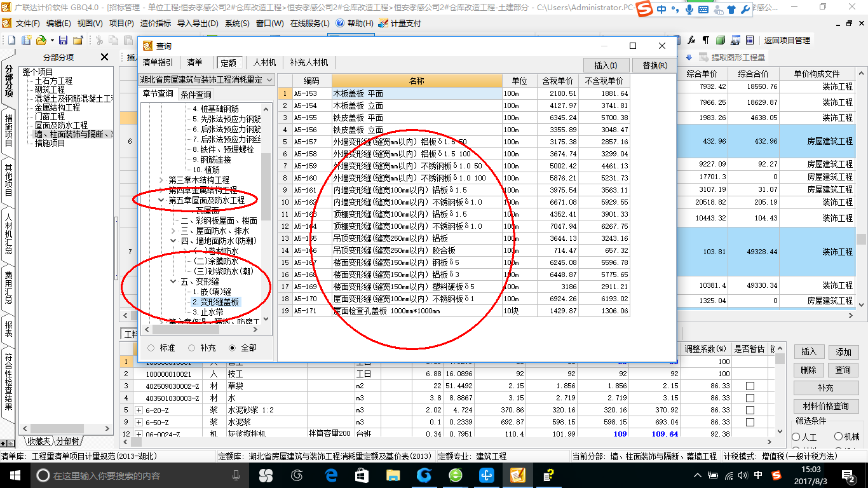Screen dimensions: 868x488
Task: Open the Windows Start menu
Action: [x=15, y=475]
